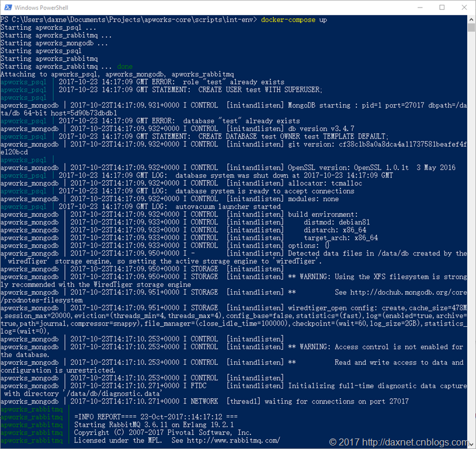Click the "modules: none" text
The height and width of the screenshot is (449, 476).
pyautogui.click(x=313, y=199)
